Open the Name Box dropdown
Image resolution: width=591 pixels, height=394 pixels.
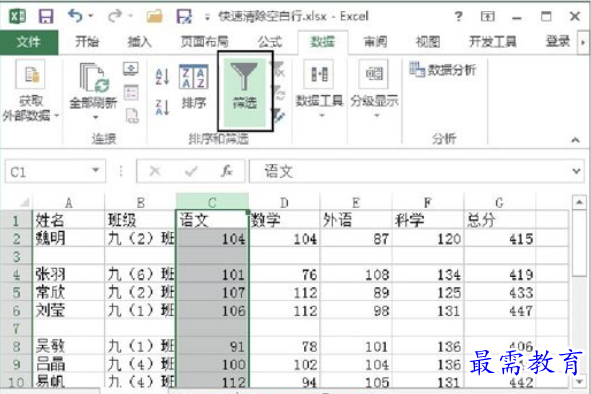point(96,170)
